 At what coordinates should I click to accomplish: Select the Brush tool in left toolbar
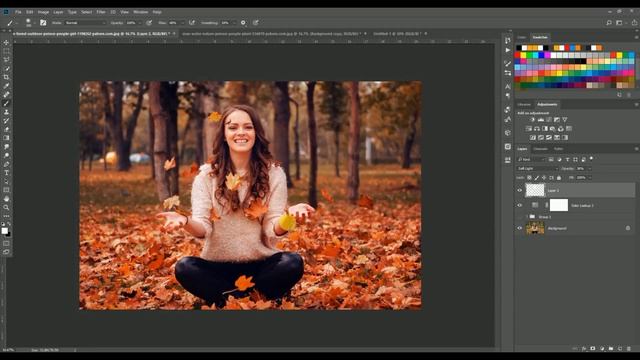pyautogui.click(x=6, y=103)
